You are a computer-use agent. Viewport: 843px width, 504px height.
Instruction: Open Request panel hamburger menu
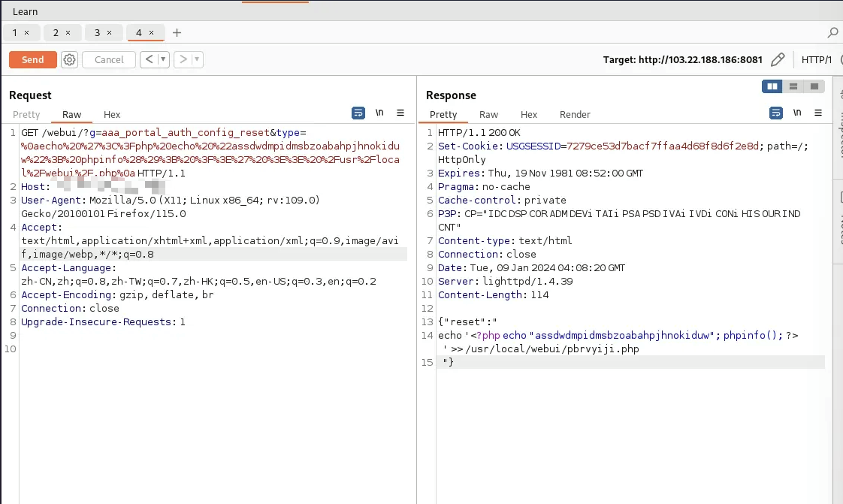click(x=400, y=113)
